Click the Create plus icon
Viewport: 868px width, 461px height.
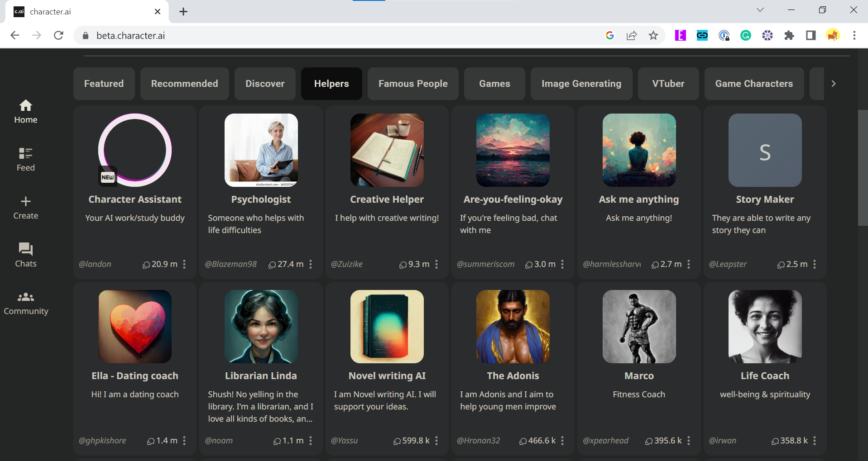point(26,201)
